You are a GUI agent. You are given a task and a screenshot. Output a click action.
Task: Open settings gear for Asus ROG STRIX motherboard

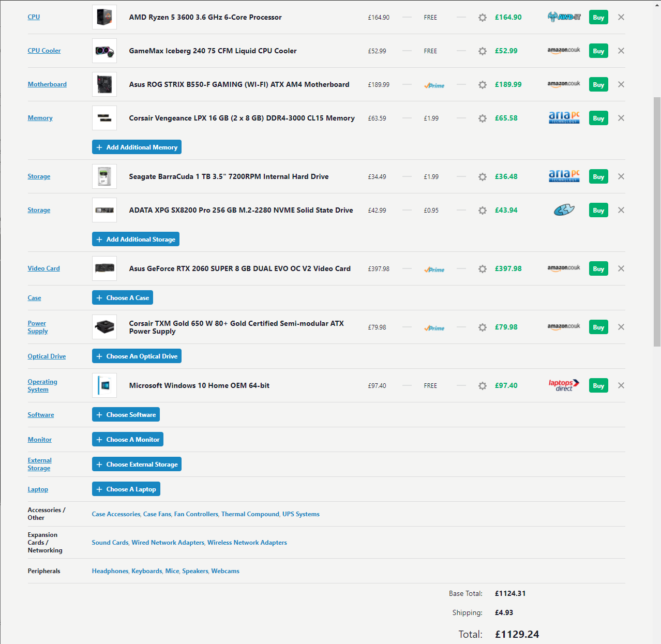(483, 85)
